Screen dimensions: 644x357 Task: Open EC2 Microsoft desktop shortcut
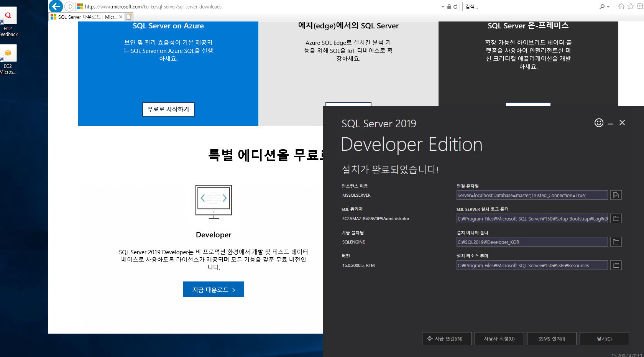pos(8,60)
